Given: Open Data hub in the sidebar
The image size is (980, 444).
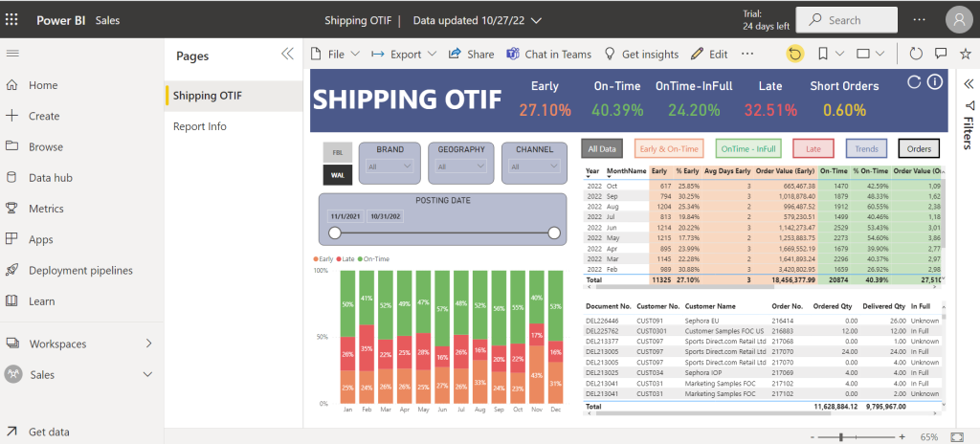Looking at the screenshot, I should point(51,178).
